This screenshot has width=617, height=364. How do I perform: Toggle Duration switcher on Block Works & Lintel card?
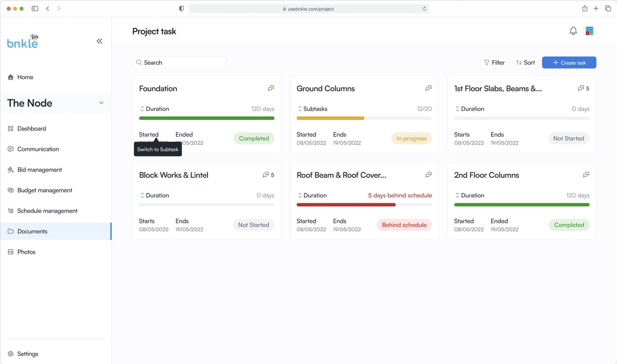142,195
